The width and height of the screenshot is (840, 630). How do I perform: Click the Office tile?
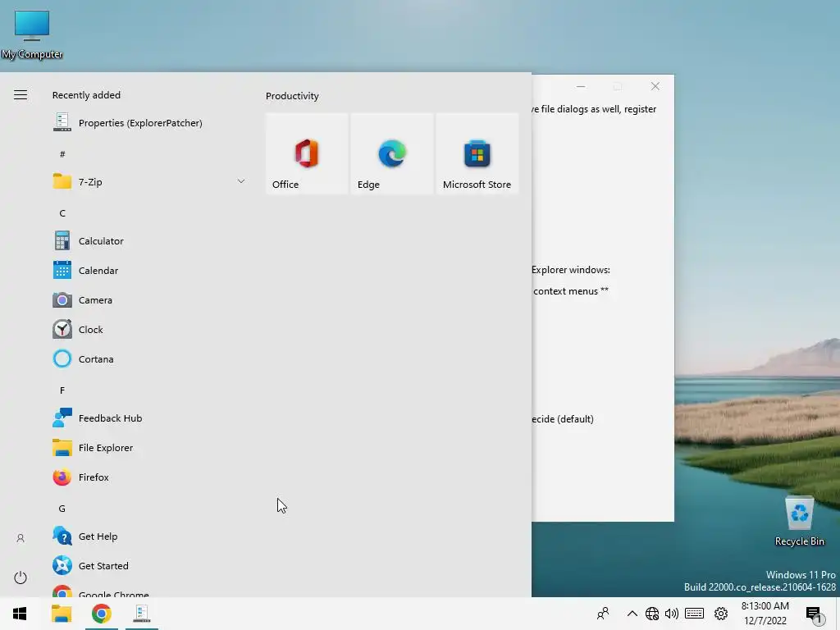pyautogui.click(x=307, y=153)
